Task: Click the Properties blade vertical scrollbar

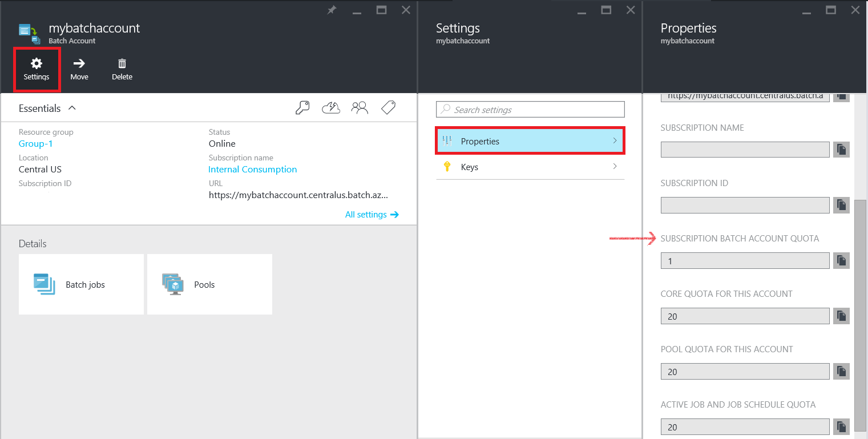Action: point(860,314)
